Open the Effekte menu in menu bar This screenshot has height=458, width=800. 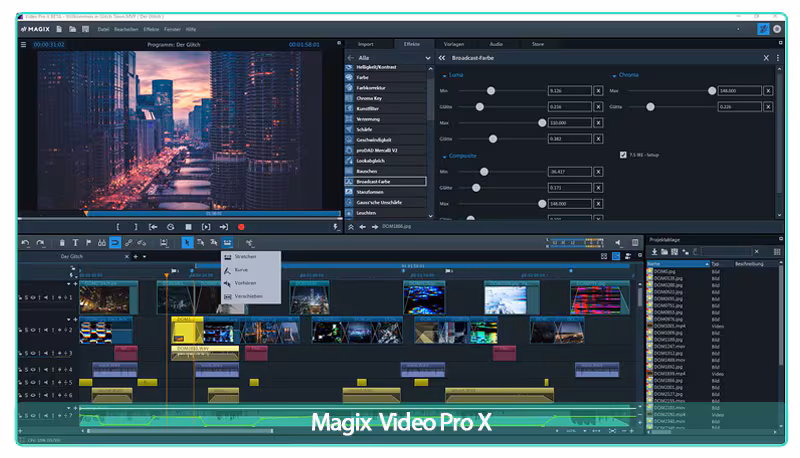click(151, 30)
